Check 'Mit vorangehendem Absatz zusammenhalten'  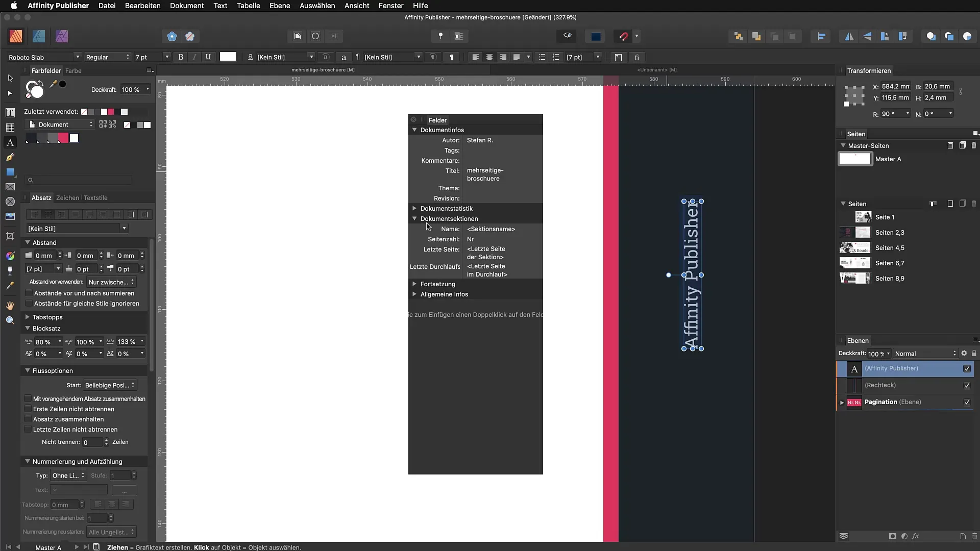tap(28, 398)
